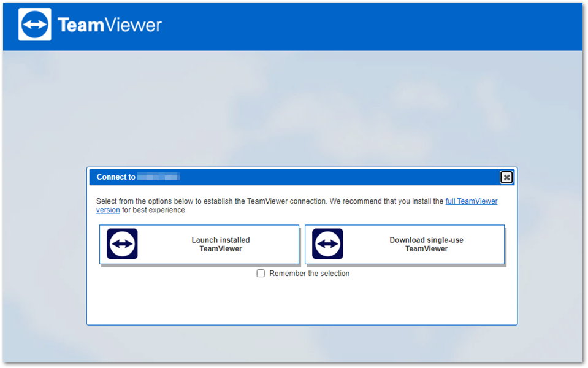Open the full TeamViewer version link

pos(472,201)
